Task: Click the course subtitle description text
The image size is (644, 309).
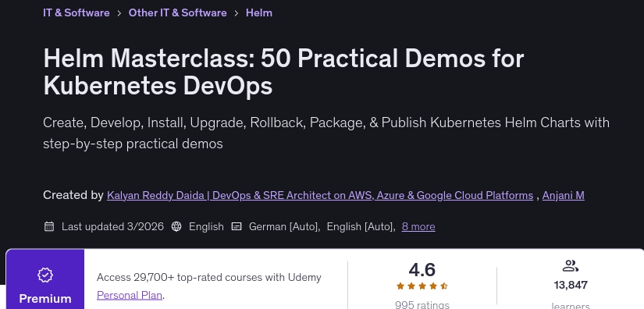Action: [x=326, y=133]
